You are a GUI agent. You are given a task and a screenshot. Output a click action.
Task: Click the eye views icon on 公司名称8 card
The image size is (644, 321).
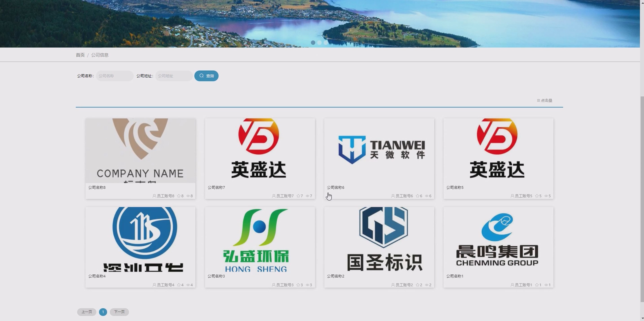coord(188,196)
